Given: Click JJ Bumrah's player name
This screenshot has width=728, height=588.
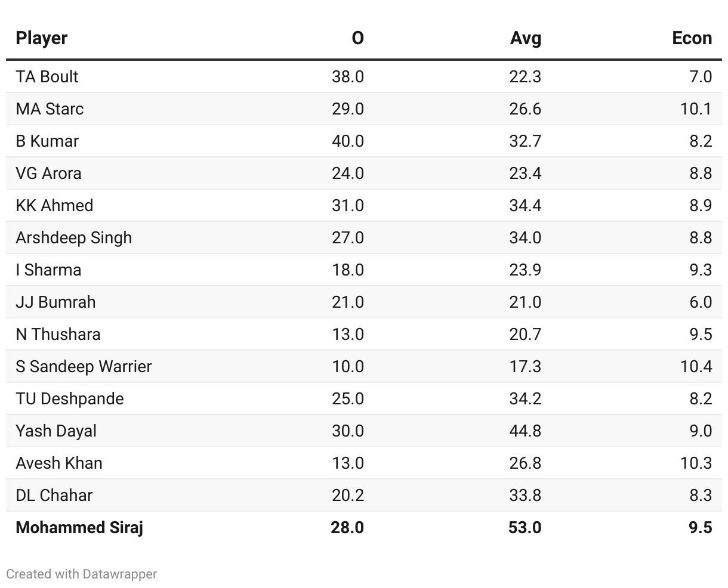Looking at the screenshot, I should tap(55, 302).
